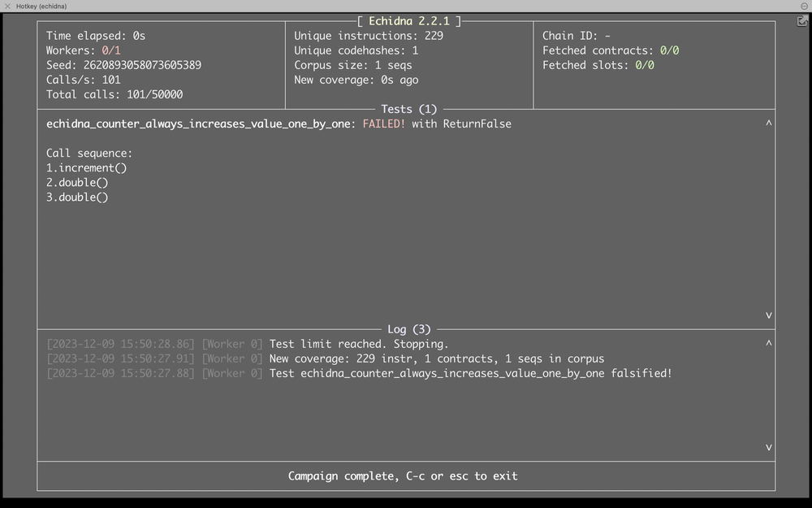Click the Campaign complete status message
The width and height of the screenshot is (812, 508).
pos(403,475)
